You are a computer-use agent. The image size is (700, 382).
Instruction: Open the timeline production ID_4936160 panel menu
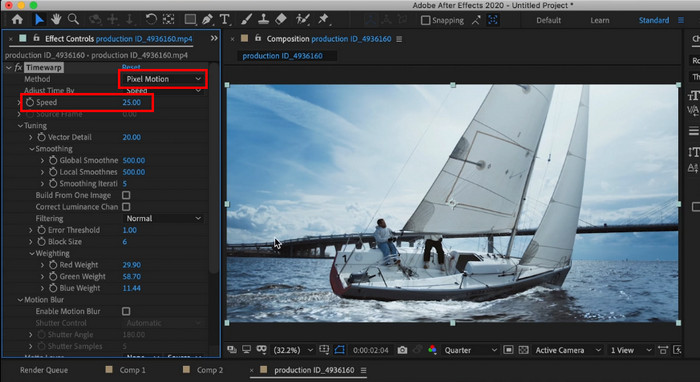point(363,370)
